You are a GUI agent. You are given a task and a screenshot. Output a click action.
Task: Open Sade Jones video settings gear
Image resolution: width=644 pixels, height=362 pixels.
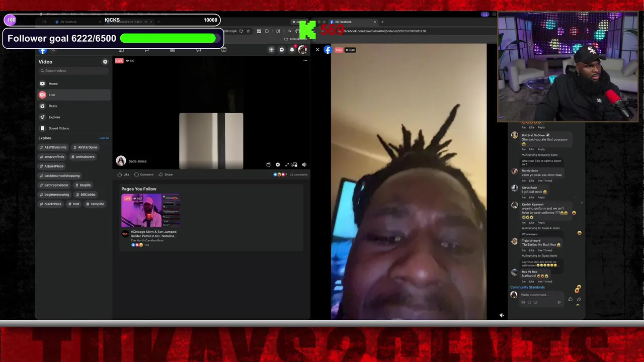click(278, 164)
